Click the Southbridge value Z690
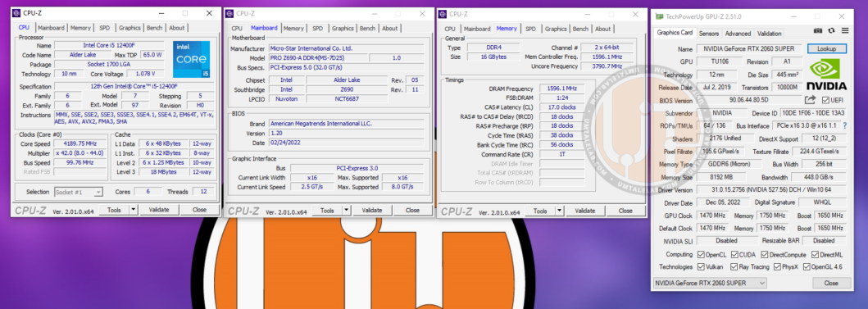The height and width of the screenshot is (309, 868). pyautogui.click(x=347, y=89)
